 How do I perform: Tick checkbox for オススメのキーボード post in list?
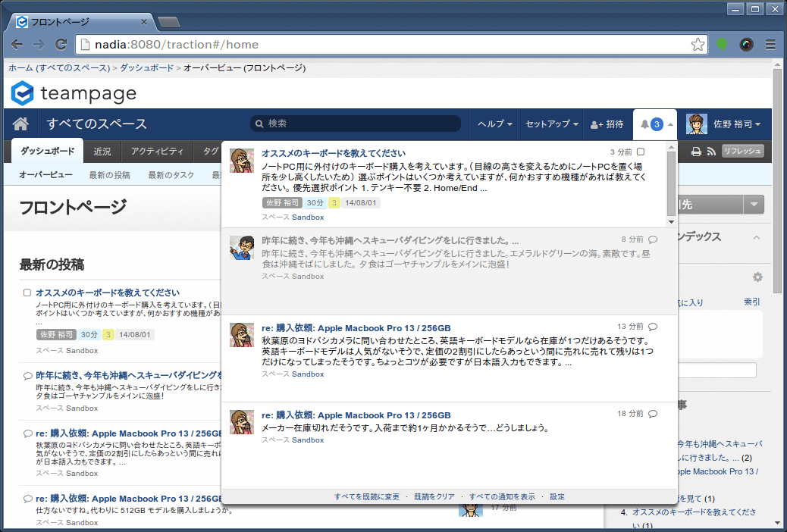(x=27, y=293)
